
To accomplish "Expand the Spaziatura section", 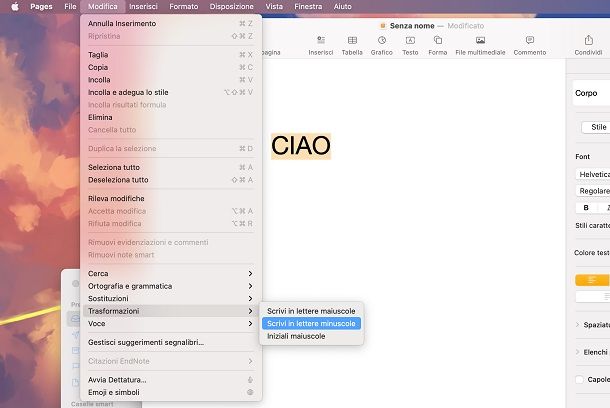I will pyautogui.click(x=578, y=324).
